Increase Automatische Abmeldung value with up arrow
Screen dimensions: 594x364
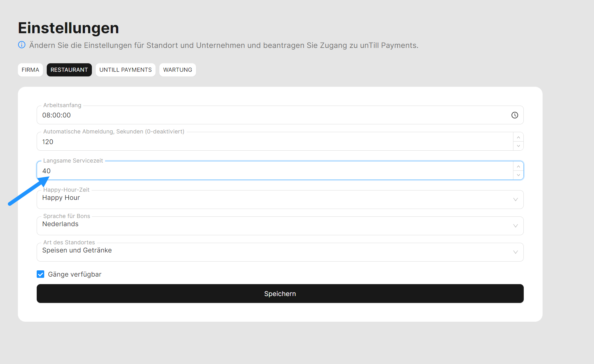click(518, 137)
